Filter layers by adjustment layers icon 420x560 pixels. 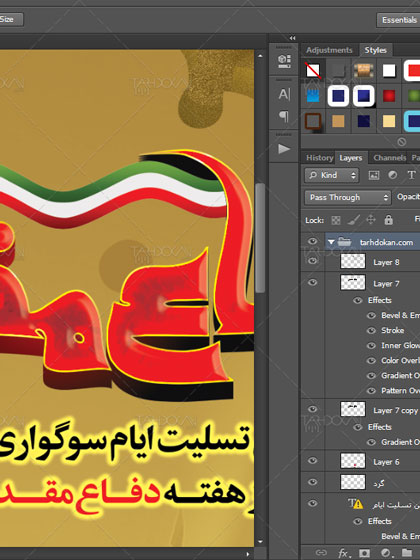pyautogui.click(x=392, y=175)
